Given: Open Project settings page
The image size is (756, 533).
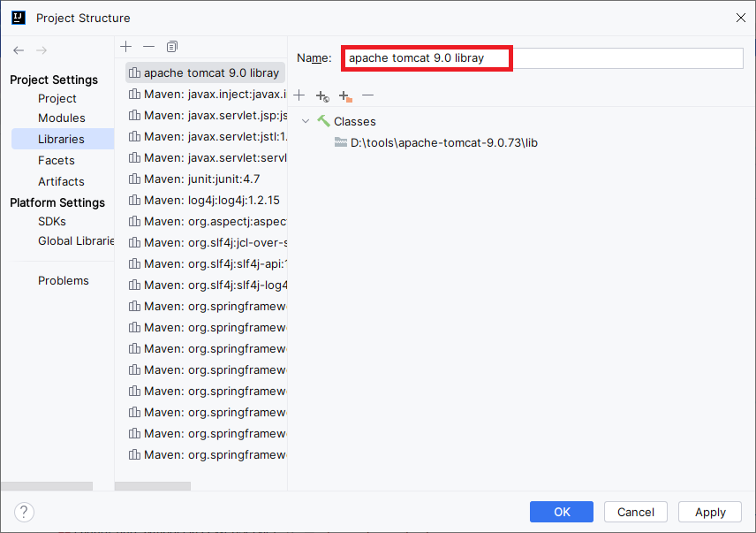Looking at the screenshot, I should click(x=57, y=98).
